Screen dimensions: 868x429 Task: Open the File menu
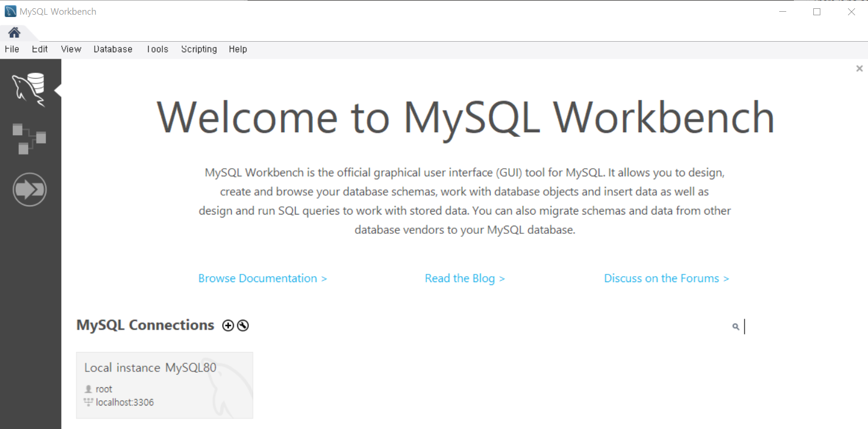coord(12,49)
